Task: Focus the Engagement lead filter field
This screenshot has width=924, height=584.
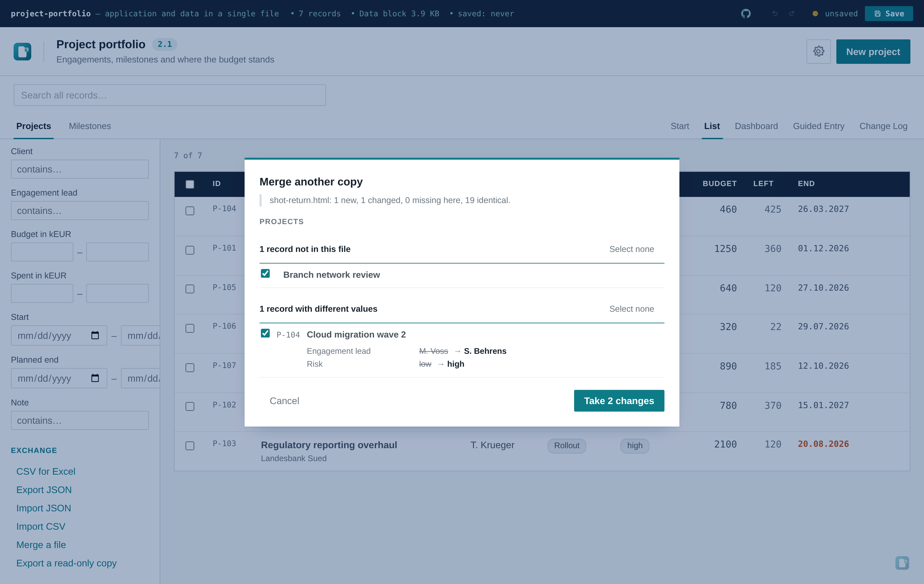Action: click(80, 211)
